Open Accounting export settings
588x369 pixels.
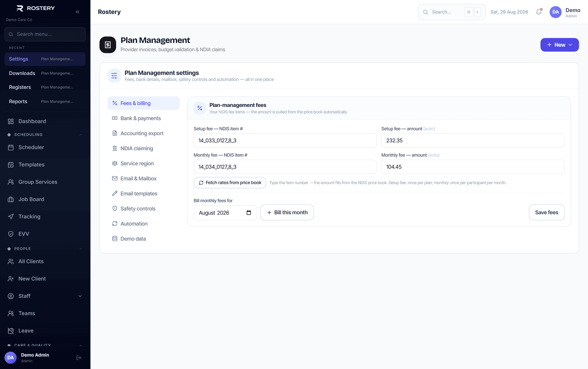pyautogui.click(x=144, y=133)
